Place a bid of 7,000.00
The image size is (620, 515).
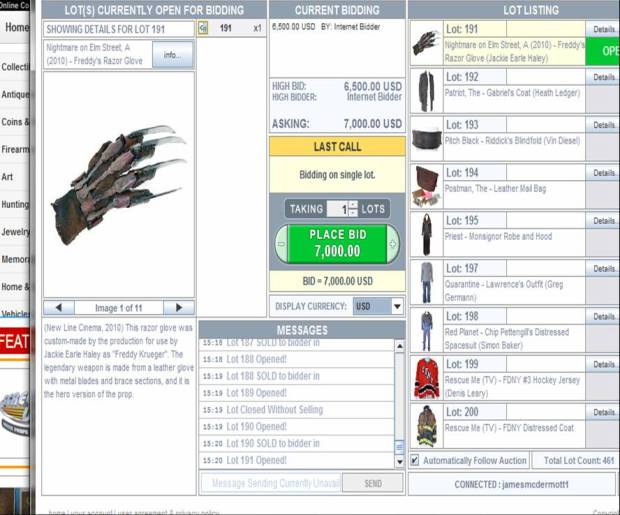point(338,242)
